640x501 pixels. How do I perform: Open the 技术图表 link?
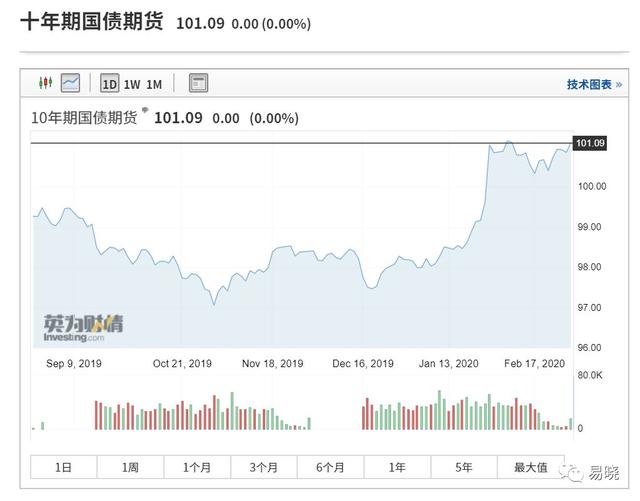[594, 85]
